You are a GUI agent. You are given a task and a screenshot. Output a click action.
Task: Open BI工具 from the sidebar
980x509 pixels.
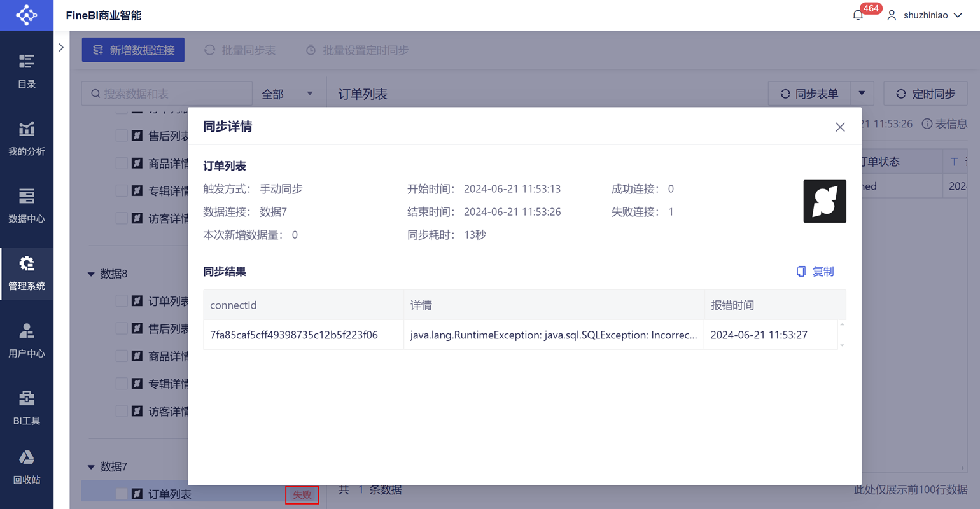tap(27, 408)
